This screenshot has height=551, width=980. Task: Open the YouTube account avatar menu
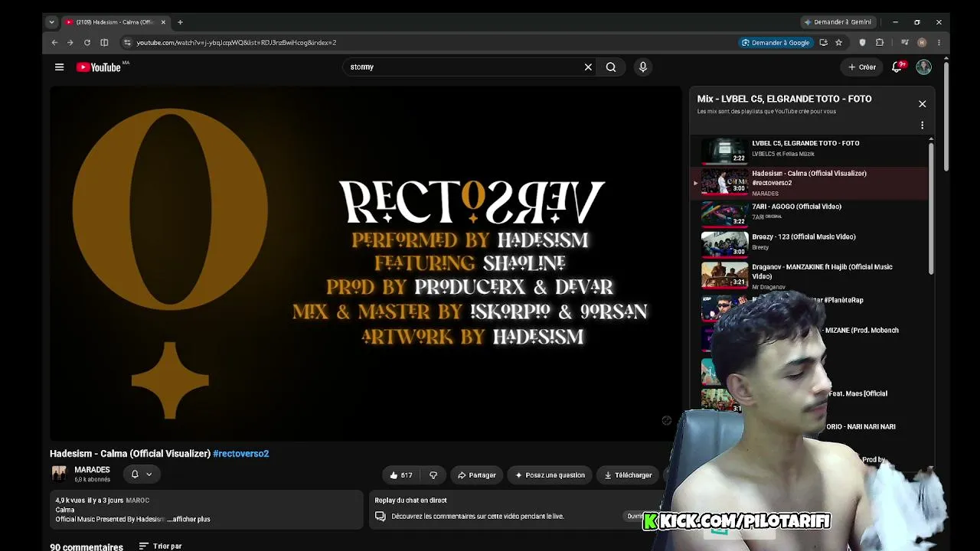pyautogui.click(x=924, y=67)
